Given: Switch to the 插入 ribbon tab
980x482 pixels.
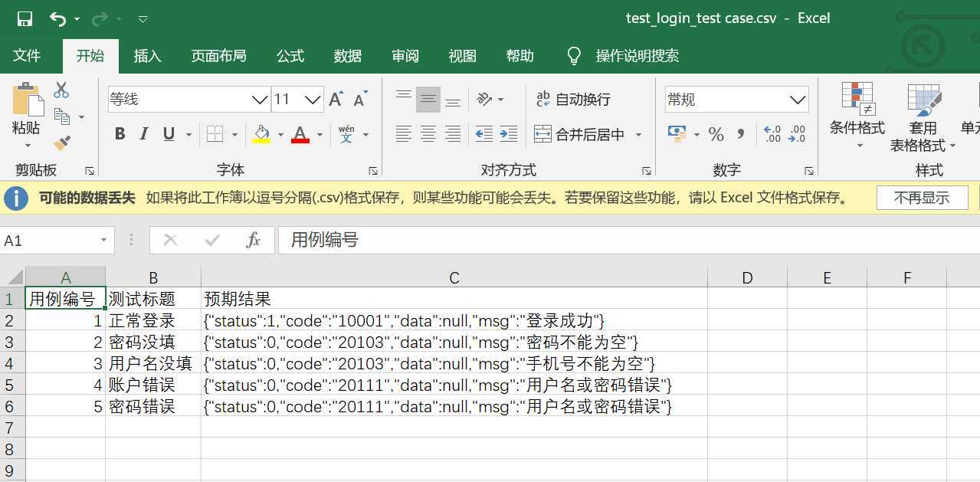Looking at the screenshot, I should coord(146,55).
